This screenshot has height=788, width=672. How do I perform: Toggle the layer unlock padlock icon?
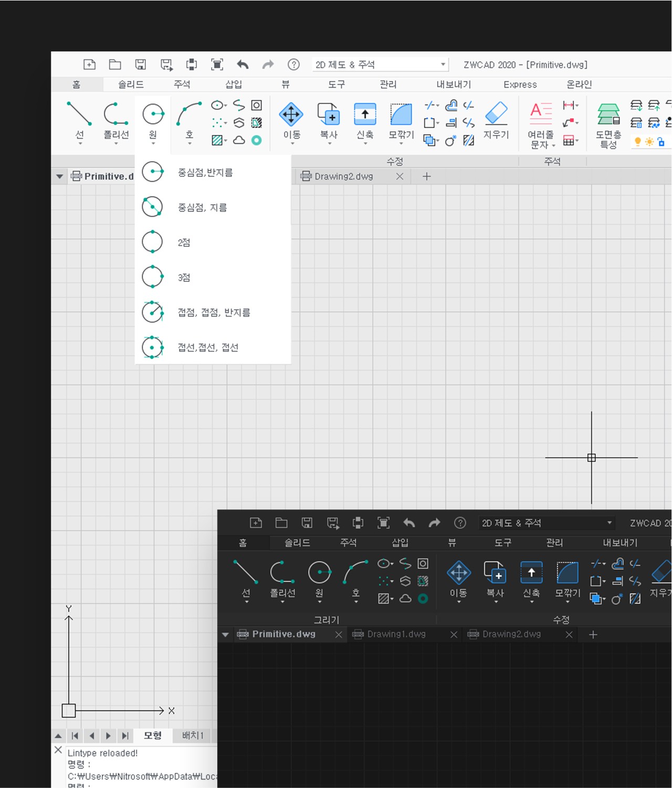660,142
